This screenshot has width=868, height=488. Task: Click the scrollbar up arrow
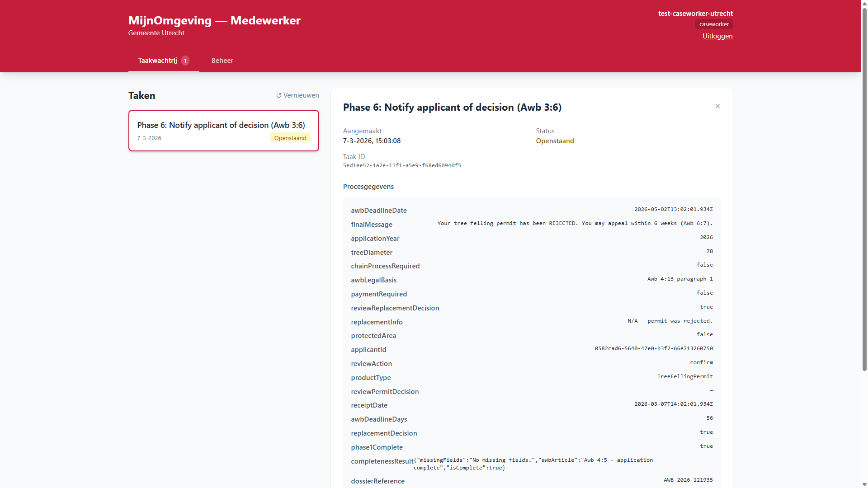pos(864,4)
